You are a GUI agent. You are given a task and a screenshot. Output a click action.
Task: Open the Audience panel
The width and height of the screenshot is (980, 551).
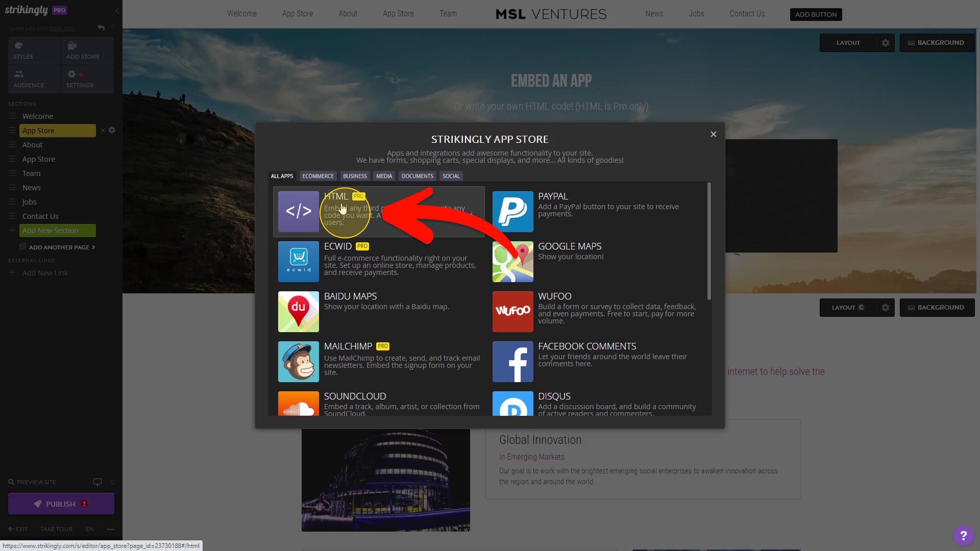pyautogui.click(x=34, y=79)
